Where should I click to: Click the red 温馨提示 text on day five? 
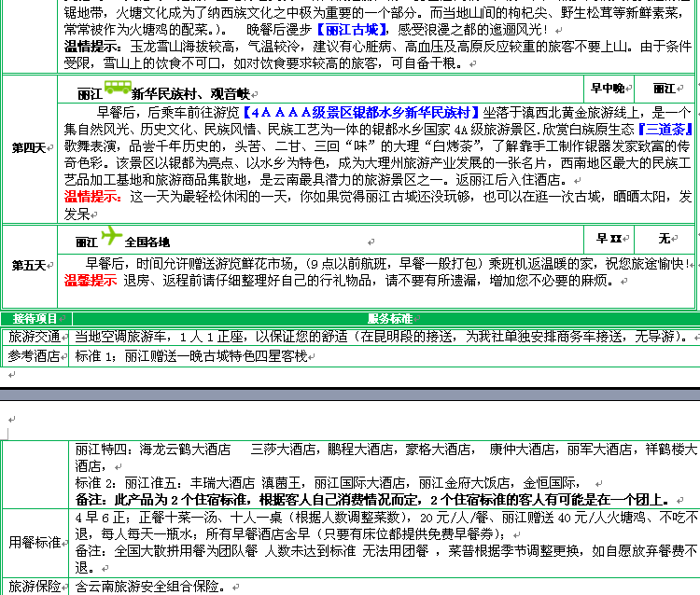pos(91,280)
